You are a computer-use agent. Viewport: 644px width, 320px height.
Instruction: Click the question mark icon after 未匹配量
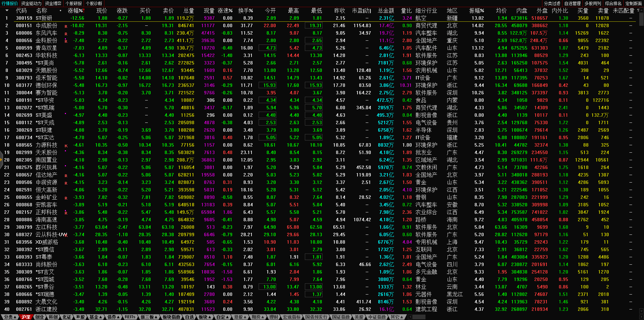click(x=638, y=11)
